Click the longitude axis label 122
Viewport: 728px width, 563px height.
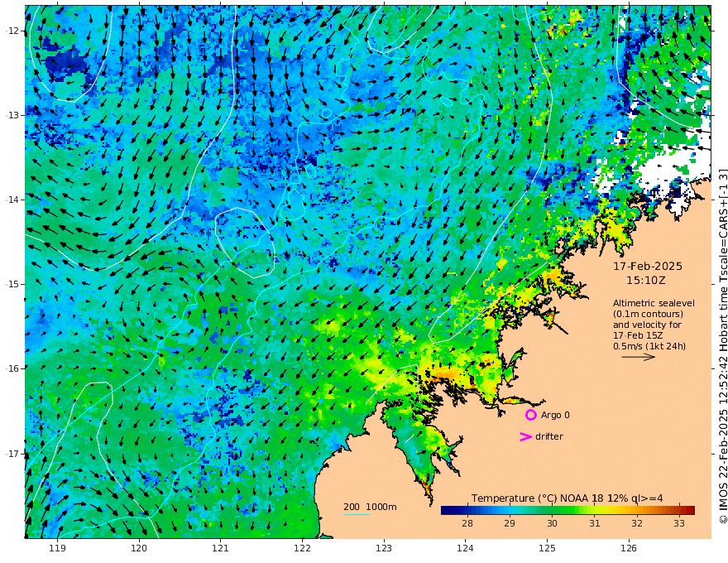pos(302,549)
